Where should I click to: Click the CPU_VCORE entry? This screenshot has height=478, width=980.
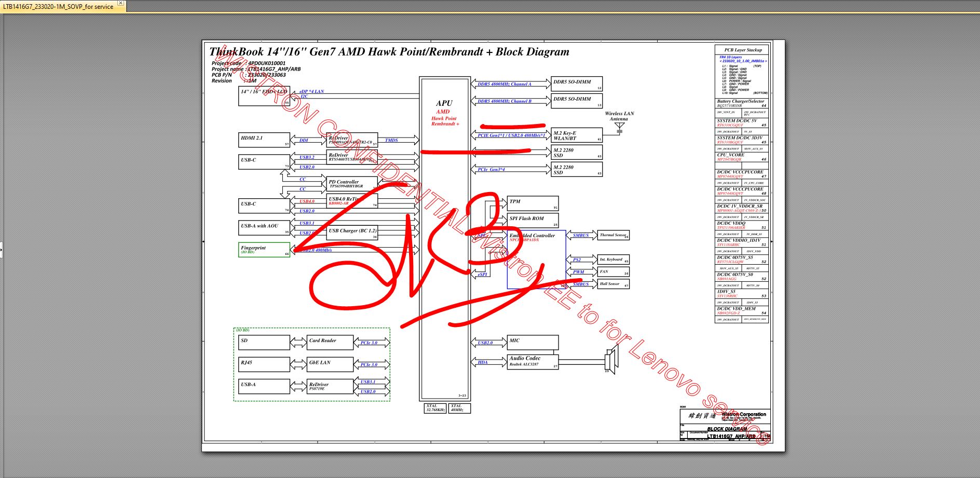[741, 157]
